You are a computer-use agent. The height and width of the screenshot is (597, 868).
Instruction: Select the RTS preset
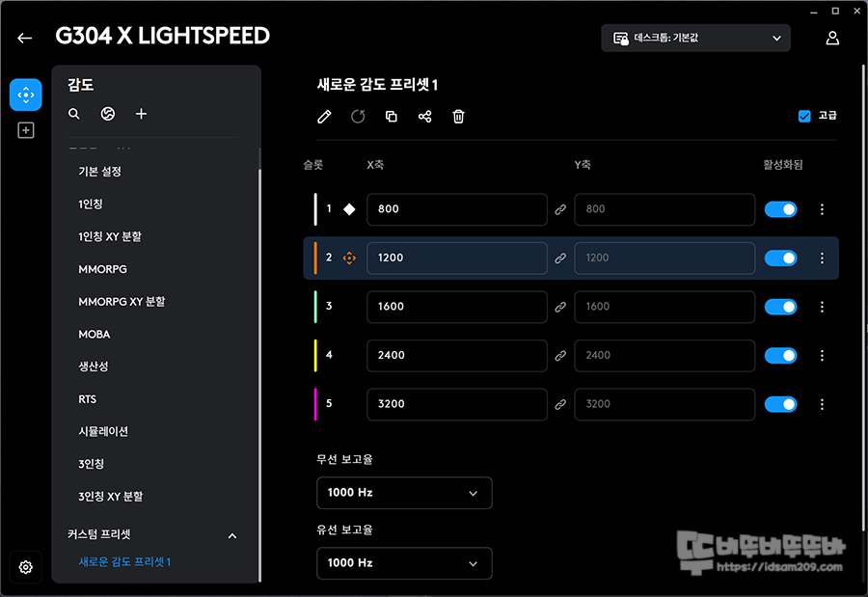click(x=88, y=399)
